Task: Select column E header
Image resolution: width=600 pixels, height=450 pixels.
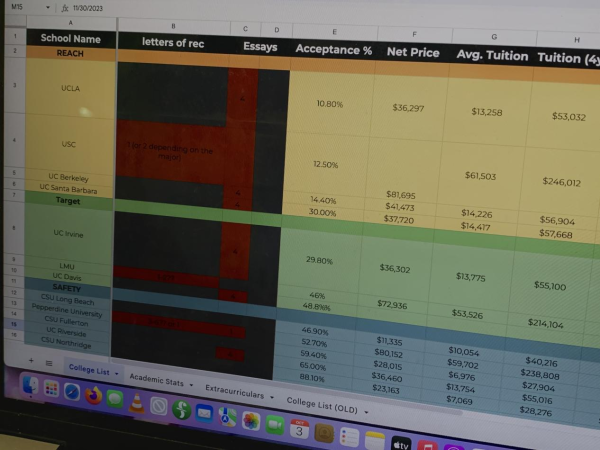Action: pyautogui.click(x=334, y=32)
